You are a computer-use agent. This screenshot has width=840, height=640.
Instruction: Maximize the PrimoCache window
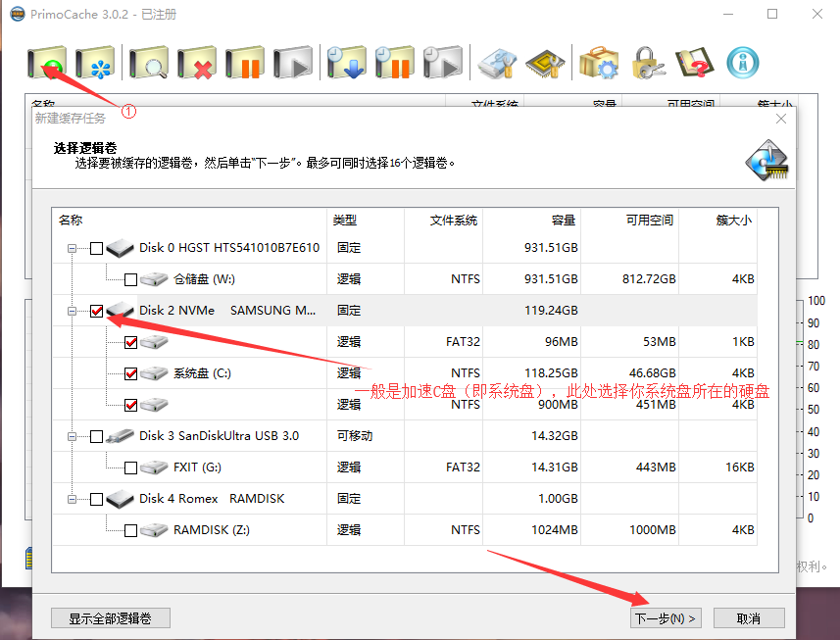click(772, 14)
